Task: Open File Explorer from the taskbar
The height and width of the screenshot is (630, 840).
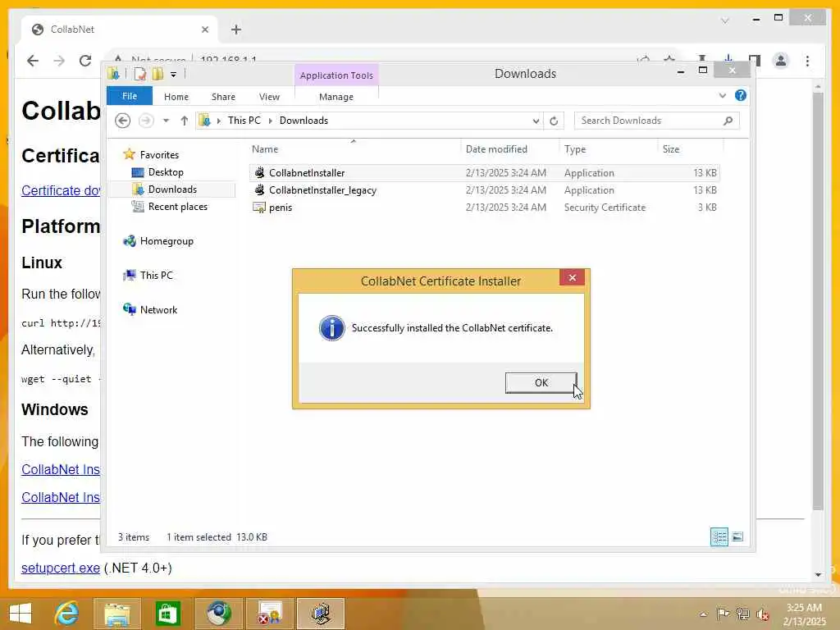Action: tap(117, 614)
